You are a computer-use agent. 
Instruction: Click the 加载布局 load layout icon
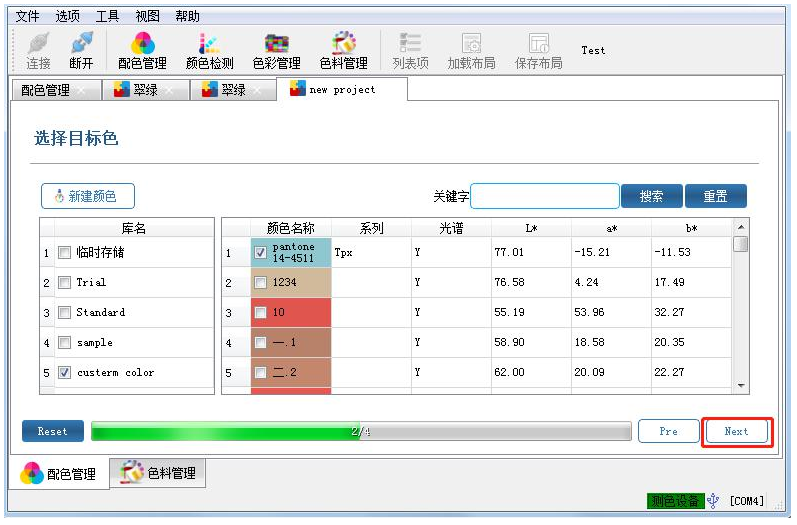click(471, 49)
